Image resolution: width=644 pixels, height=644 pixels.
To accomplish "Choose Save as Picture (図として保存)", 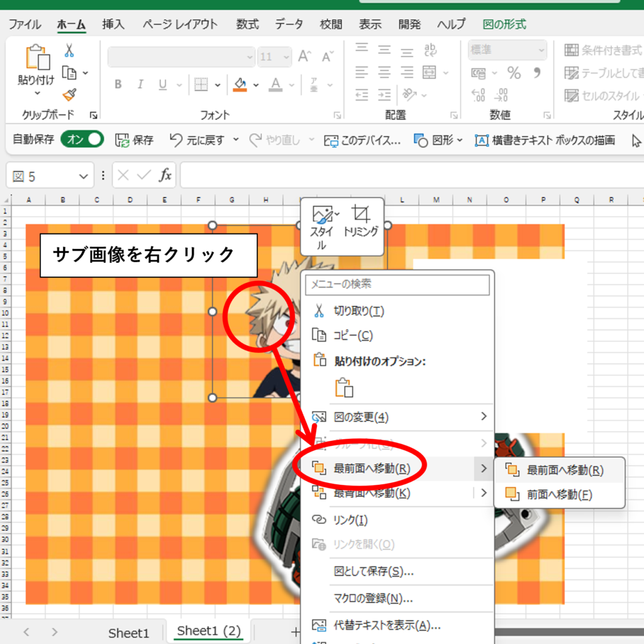I will click(398, 571).
